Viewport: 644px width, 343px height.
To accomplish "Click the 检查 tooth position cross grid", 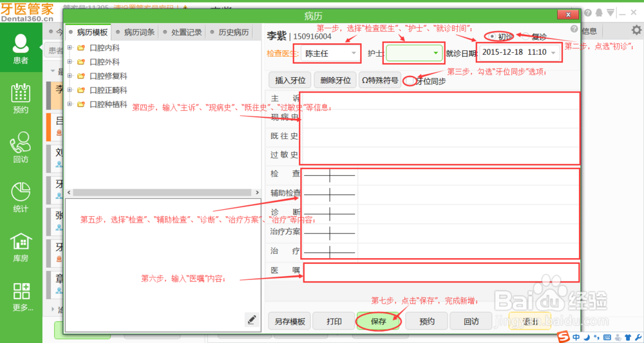I will 329,175.
